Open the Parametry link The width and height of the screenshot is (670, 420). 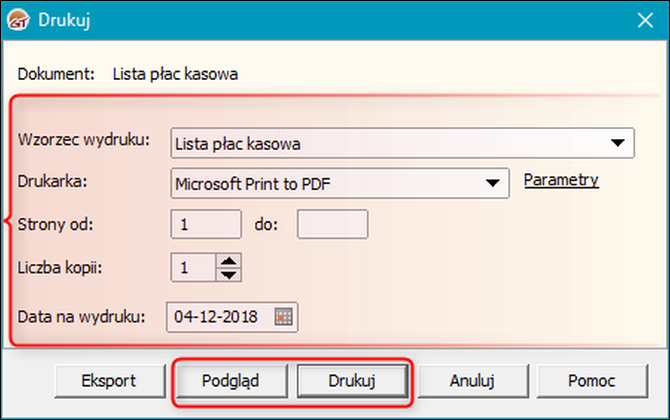(561, 181)
